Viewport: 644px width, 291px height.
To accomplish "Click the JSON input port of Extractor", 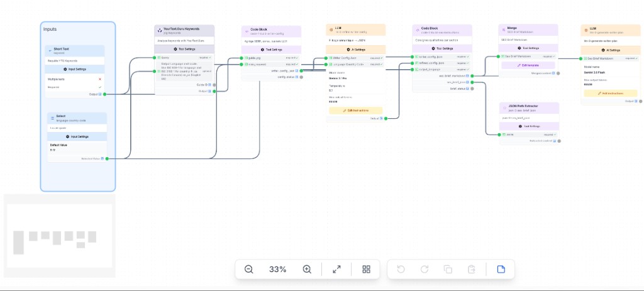I will (499, 135).
